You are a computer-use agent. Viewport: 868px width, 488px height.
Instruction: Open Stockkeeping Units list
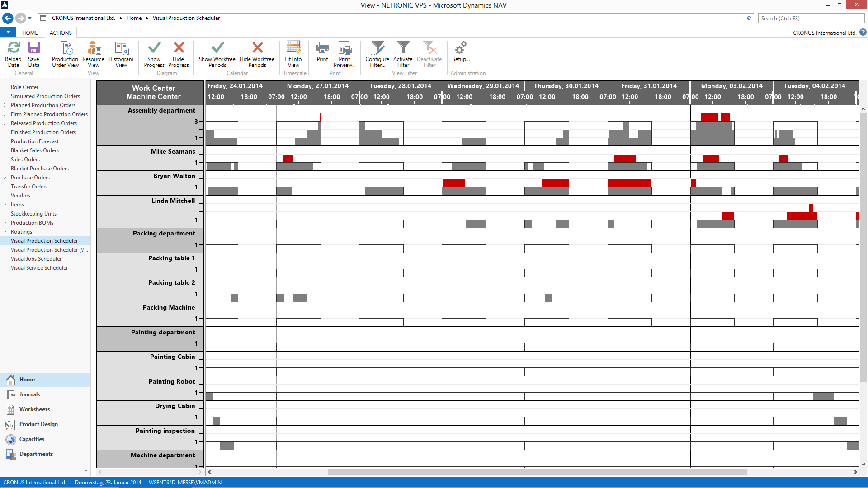(33, 214)
